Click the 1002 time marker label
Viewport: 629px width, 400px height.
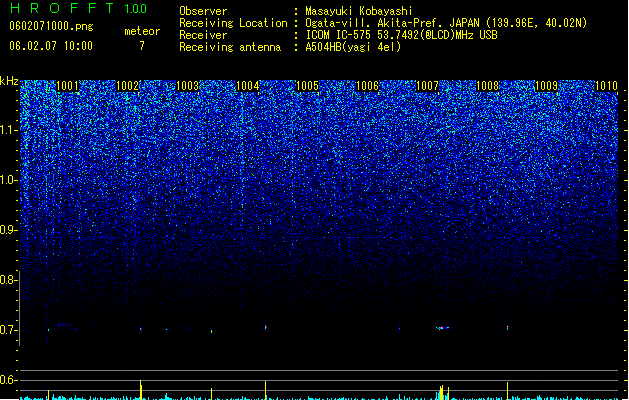[x=127, y=86]
